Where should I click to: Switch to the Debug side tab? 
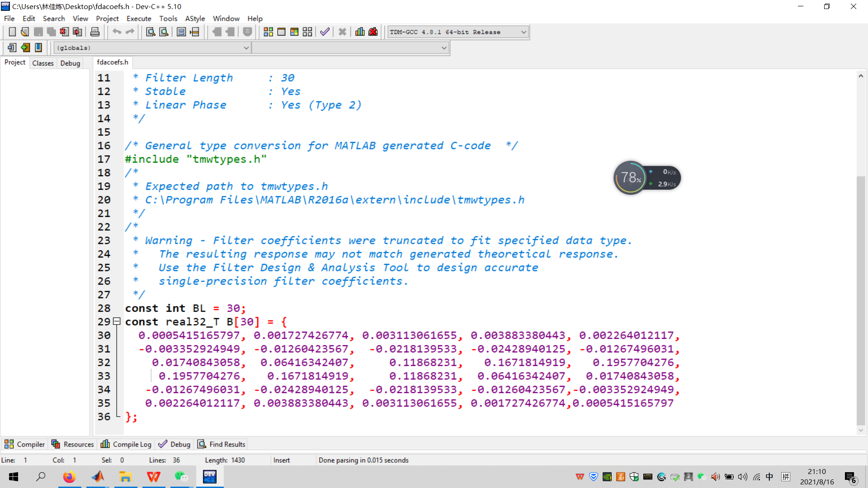pos(70,63)
